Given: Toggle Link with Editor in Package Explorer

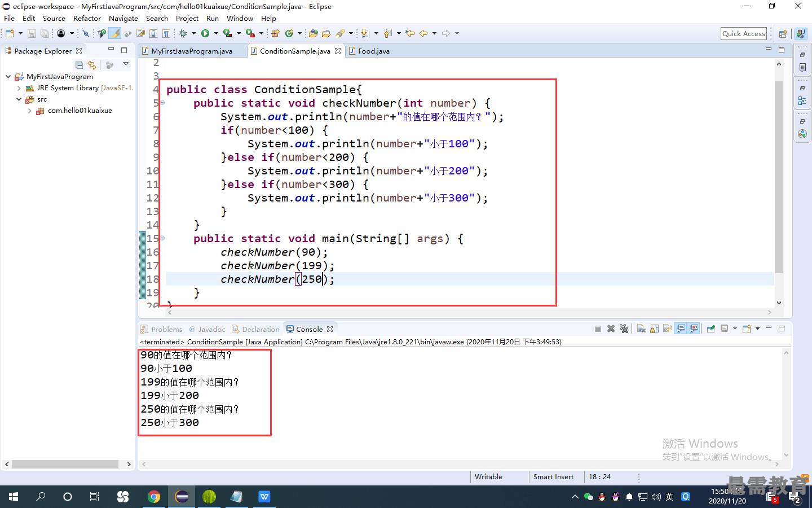Looking at the screenshot, I should coord(92,65).
